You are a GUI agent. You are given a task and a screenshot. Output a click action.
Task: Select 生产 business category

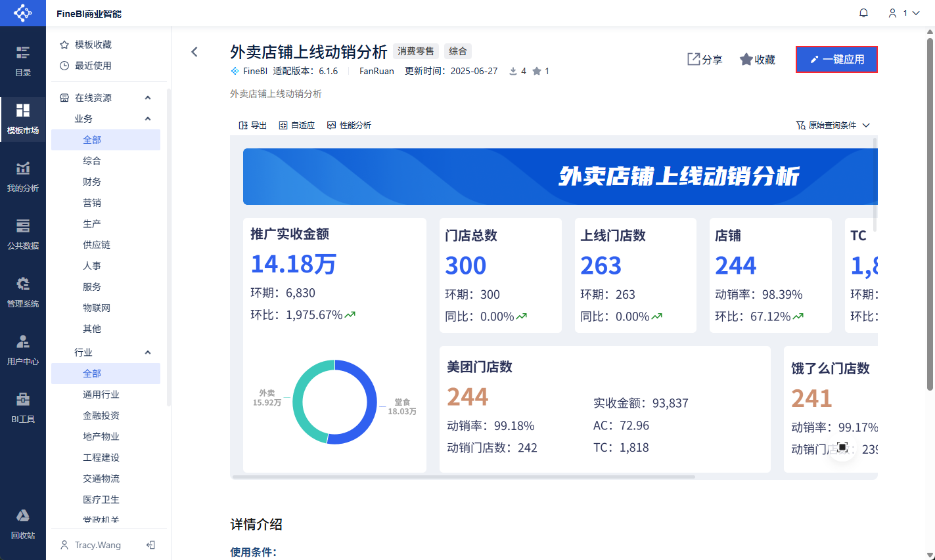click(106, 224)
